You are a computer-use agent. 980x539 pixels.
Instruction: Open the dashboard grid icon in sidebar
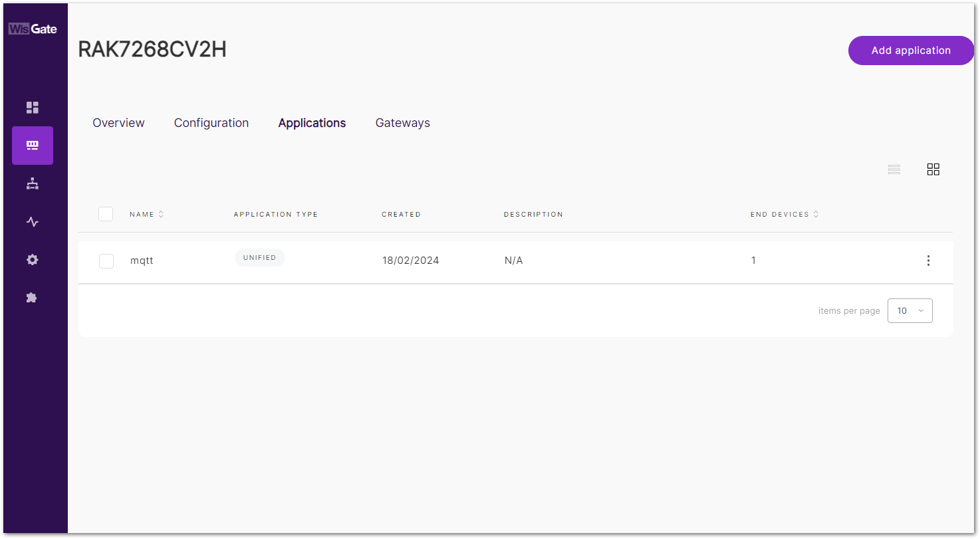33,108
